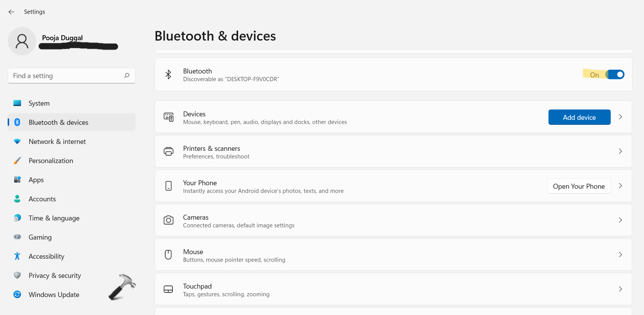644x315 pixels.
Task: Focus the Find a setting search box
Action: (x=65, y=76)
